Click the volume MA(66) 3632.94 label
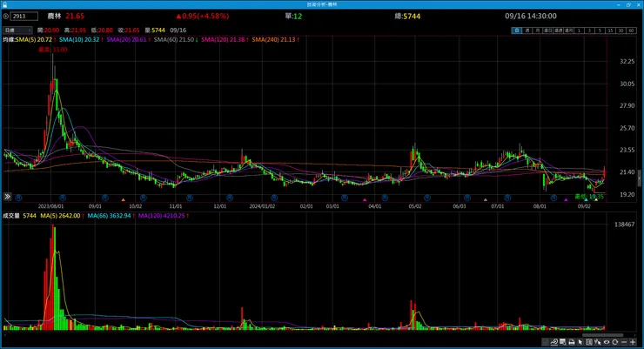 coord(110,216)
